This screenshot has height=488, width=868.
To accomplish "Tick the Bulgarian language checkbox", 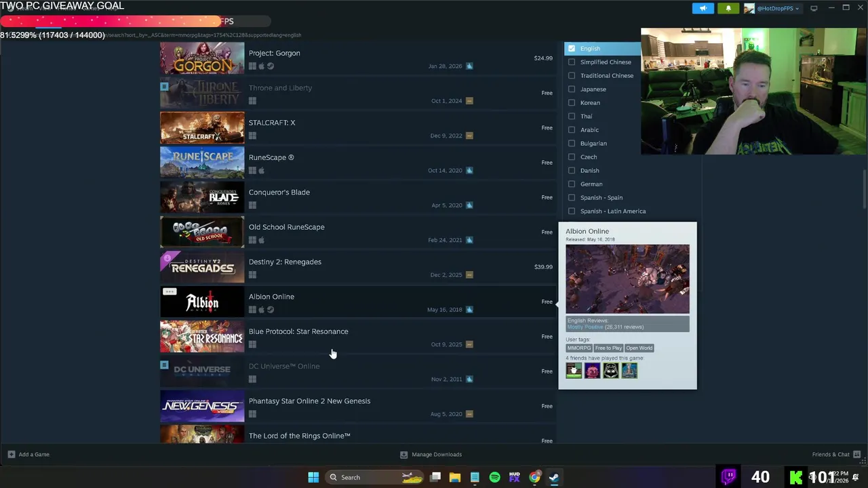I will (x=572, y=143).
